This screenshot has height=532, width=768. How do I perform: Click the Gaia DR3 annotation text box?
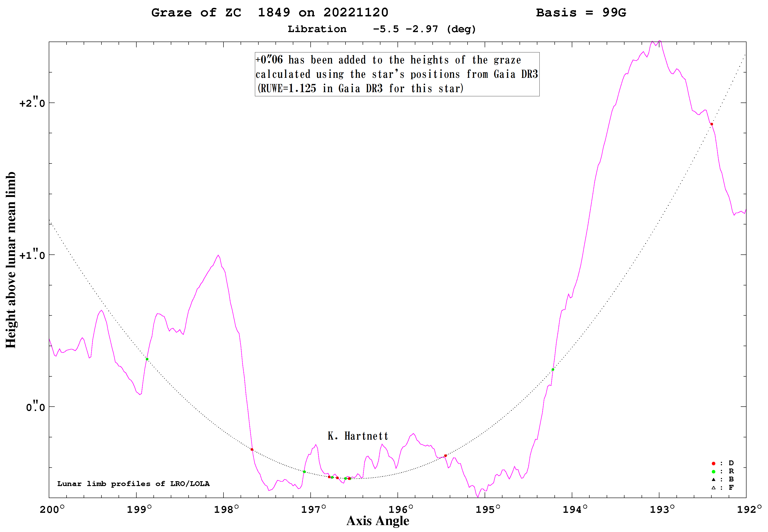(397, 74)
